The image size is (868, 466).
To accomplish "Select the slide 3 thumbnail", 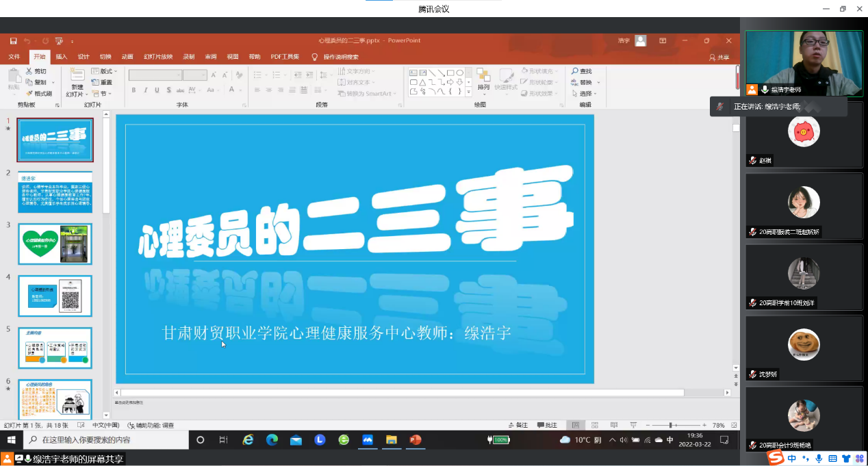I will pyautogui.click(x=55, y=244).
